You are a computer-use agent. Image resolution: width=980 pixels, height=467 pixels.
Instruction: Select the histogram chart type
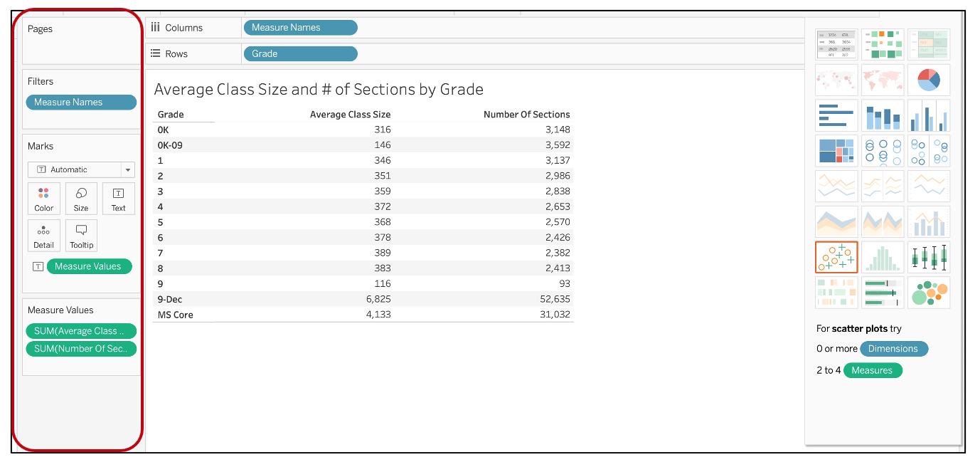(883, 257)
